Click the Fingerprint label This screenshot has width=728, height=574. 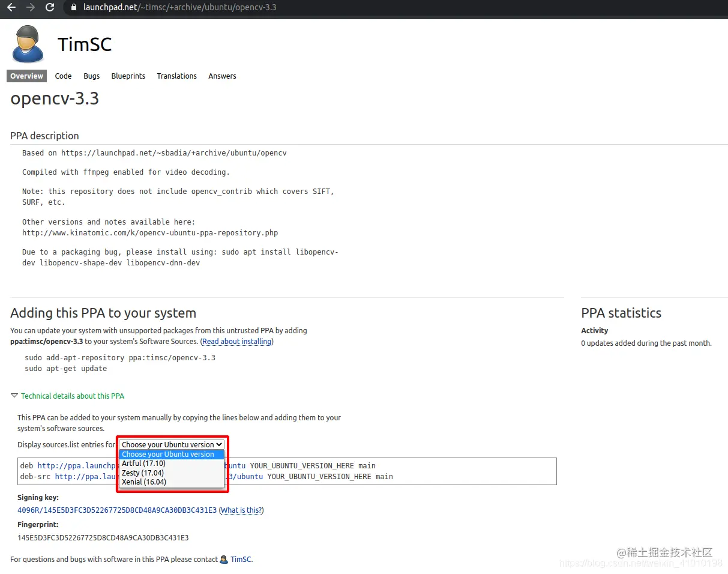(x=38, y=525)
